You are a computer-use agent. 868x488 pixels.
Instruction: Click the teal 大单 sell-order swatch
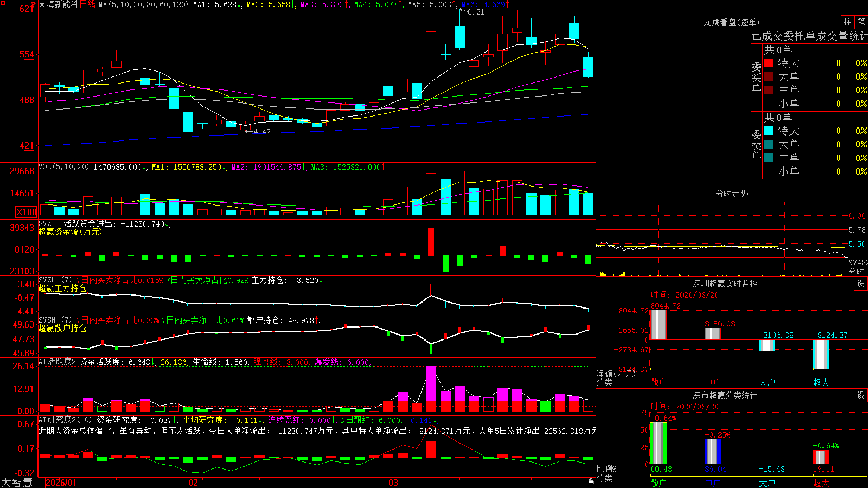tap(768, 144)
